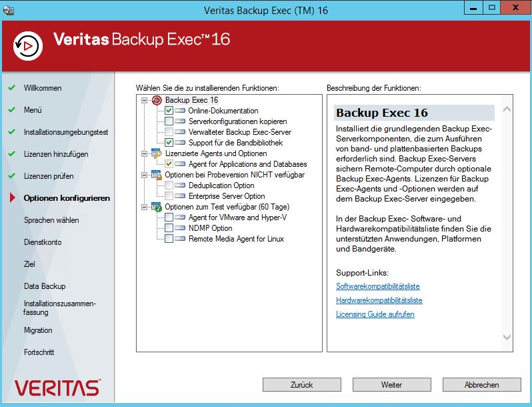Viewport: 532px width, 407px height.
Task: Check the Enterprise Server Option checkbox
Action: pyautogui.click(x=169, y=196)
